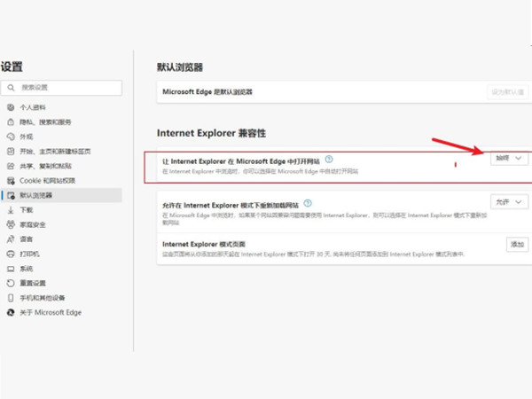
Task: Select the 隐私、搜索和服务 lock icon
Action: 11,122
